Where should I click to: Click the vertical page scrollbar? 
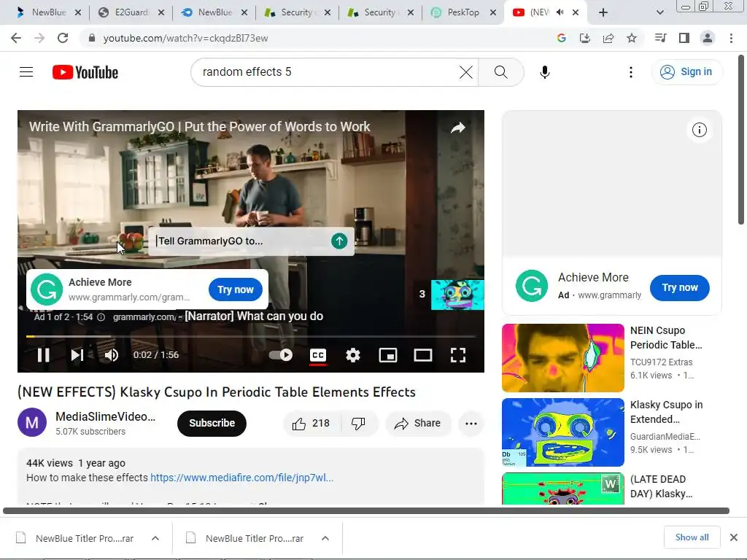click(741, 139)
